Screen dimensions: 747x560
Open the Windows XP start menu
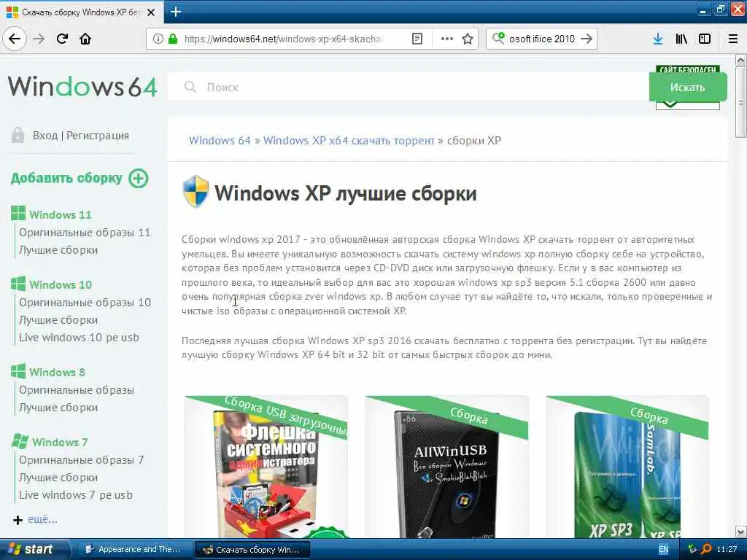point(34,549)
